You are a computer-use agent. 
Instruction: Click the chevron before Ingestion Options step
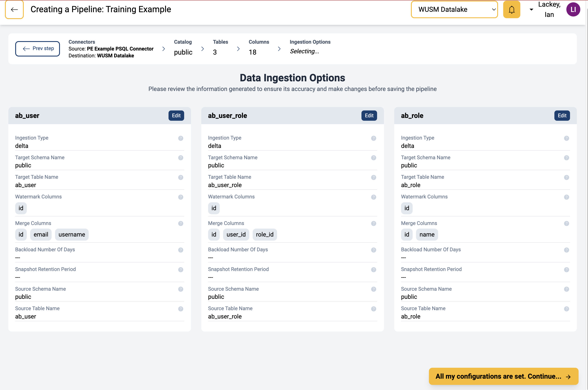click(x=279, y=49)
